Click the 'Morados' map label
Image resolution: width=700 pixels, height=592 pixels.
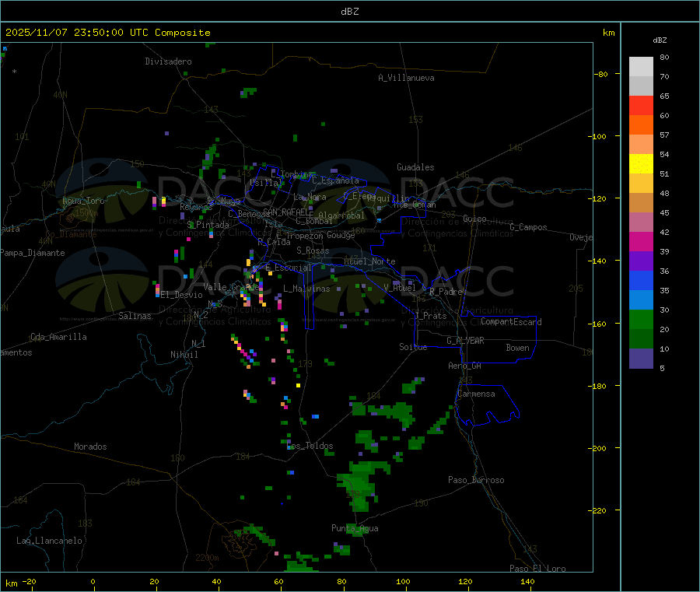click(x=91, y=447)
